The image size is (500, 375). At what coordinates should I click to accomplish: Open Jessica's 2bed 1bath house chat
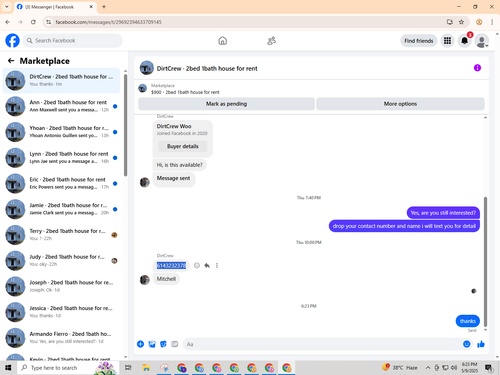tap(61, 312)
